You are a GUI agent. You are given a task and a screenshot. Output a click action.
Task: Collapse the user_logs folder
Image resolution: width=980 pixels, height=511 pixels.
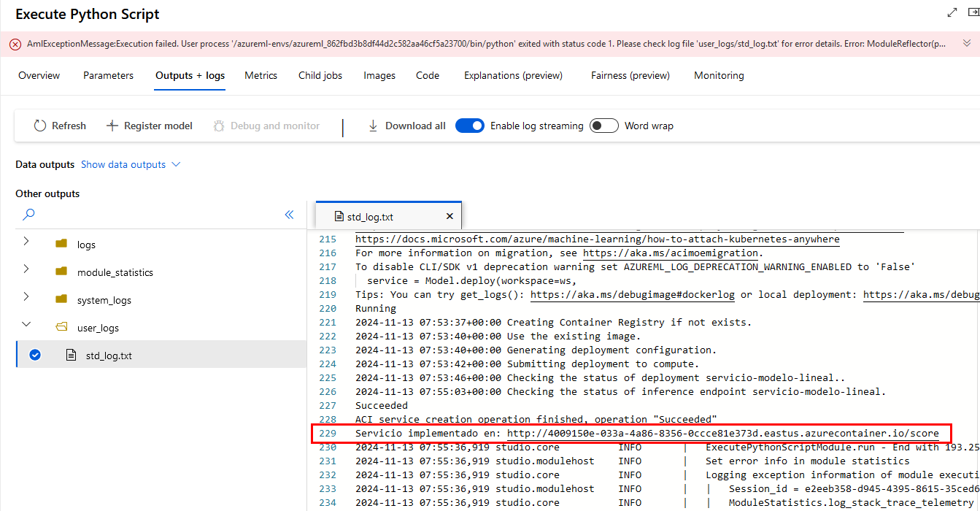point(26,327)
